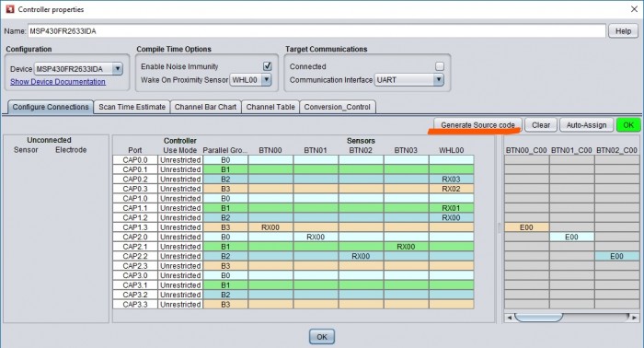Image resolution: width=644 pixels, height=348 pixels.
Task: Click the panel splitter handle
Action: coord(500,228)
